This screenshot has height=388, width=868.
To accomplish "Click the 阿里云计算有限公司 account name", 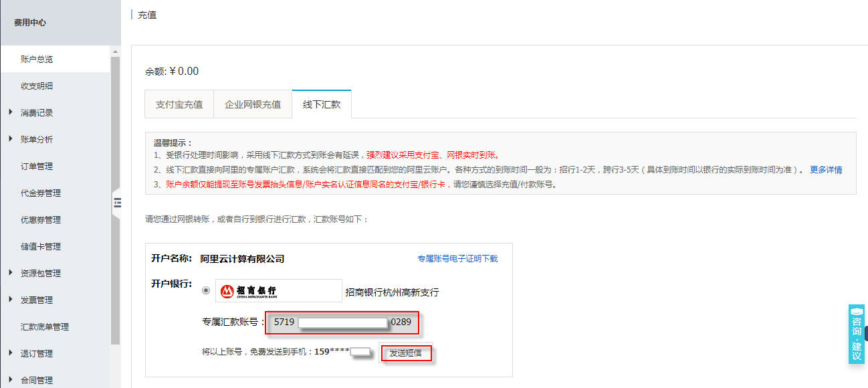I will [x=243, y=259].
